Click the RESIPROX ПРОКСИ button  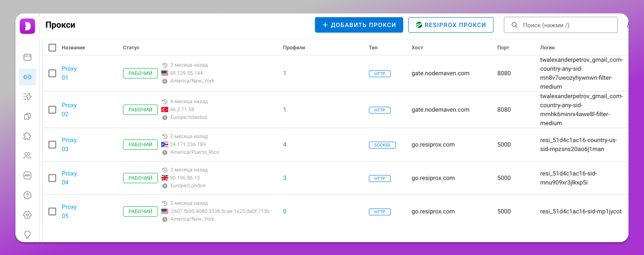coord(451,25)
